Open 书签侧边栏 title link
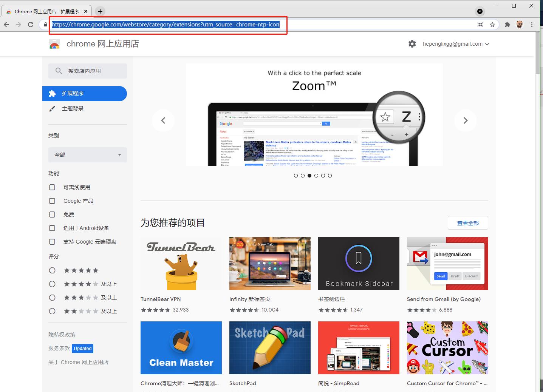 point(331,299)
